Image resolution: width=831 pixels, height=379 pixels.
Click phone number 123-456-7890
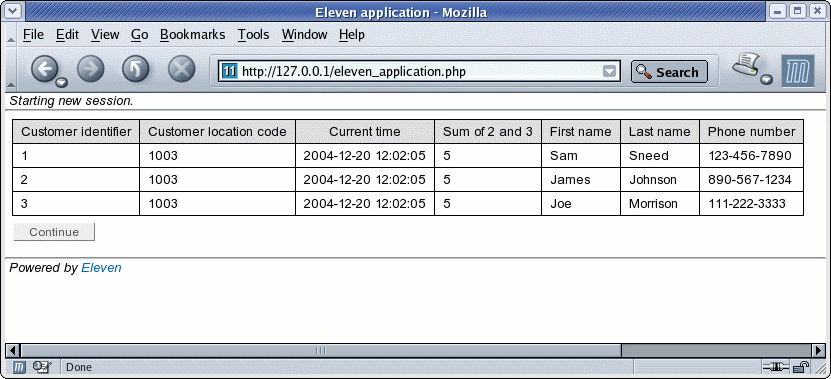tap(749, 156)
